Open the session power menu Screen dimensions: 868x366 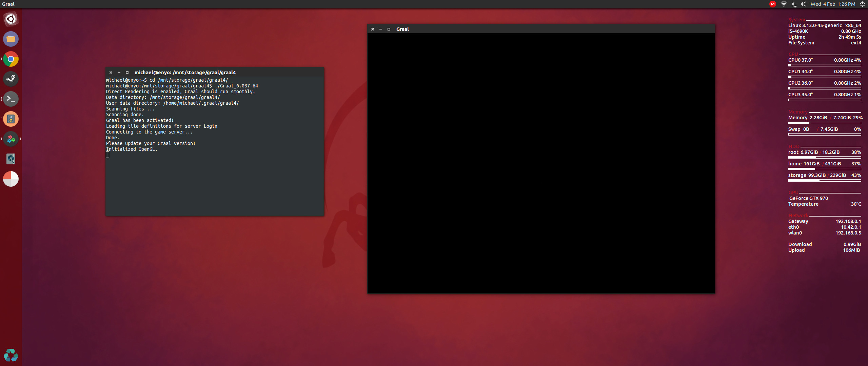862,4
